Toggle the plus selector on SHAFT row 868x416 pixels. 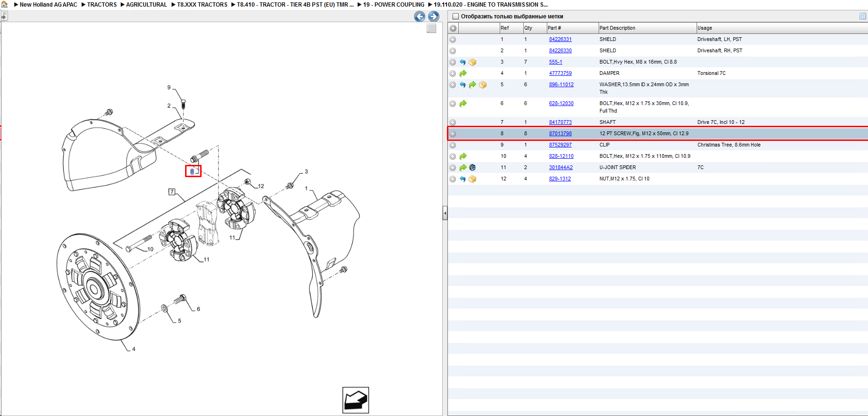point(453,122)
